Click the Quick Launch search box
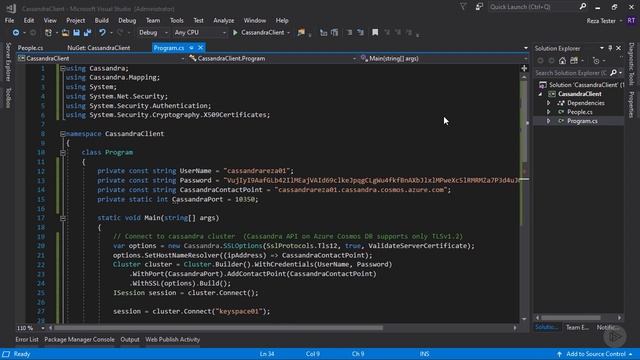 pos(533,7)
